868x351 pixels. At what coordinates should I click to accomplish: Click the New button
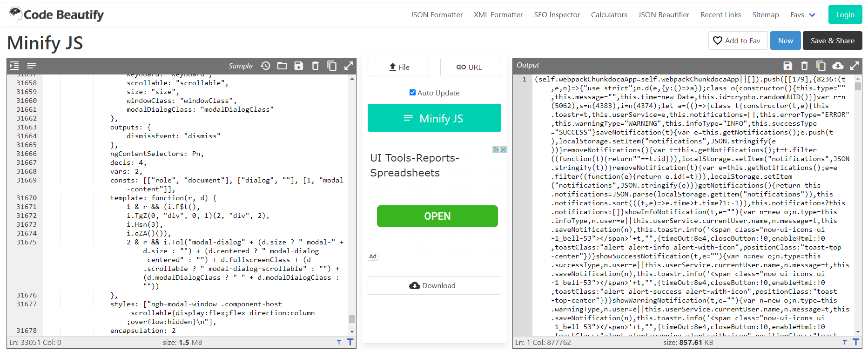pyautogui.click(x=785, y=40)
